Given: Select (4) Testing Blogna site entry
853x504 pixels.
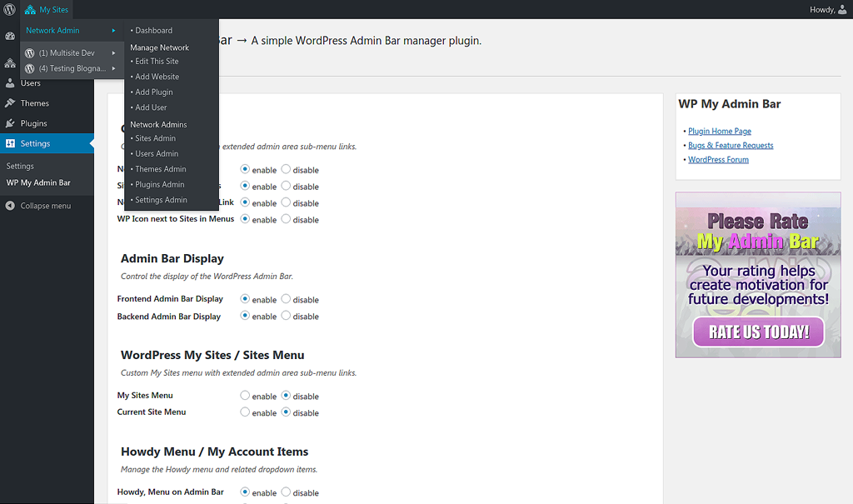Looking at the screenshot, I should [72, 68].
